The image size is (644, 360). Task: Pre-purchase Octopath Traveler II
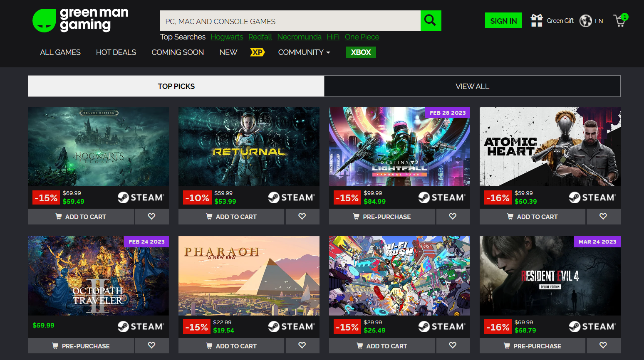[x=81, y=345]
